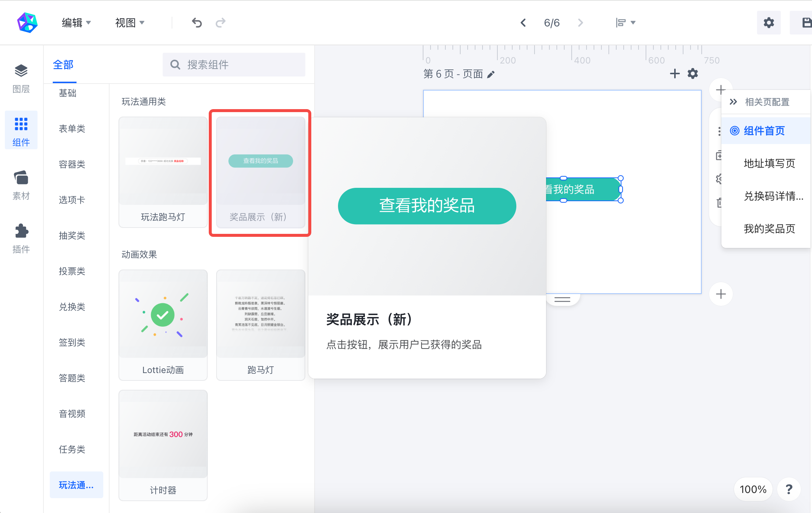Select the 抽奖类 category
The width and height of the screenshot is (812, 513).
(x=72, y=235)
